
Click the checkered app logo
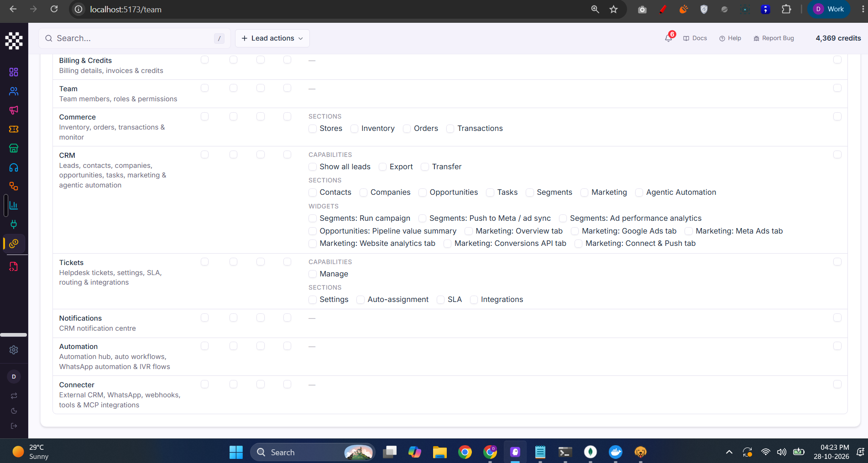click(x=14, y=41)
